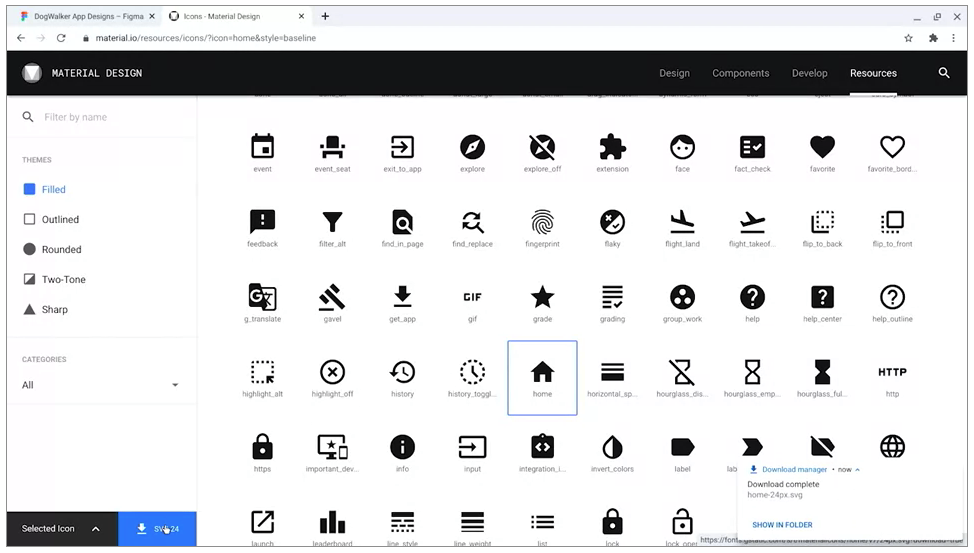Viewport: 974px width, 553px height.
Task: Choose the event_seat icon
Action: (332, 148)
